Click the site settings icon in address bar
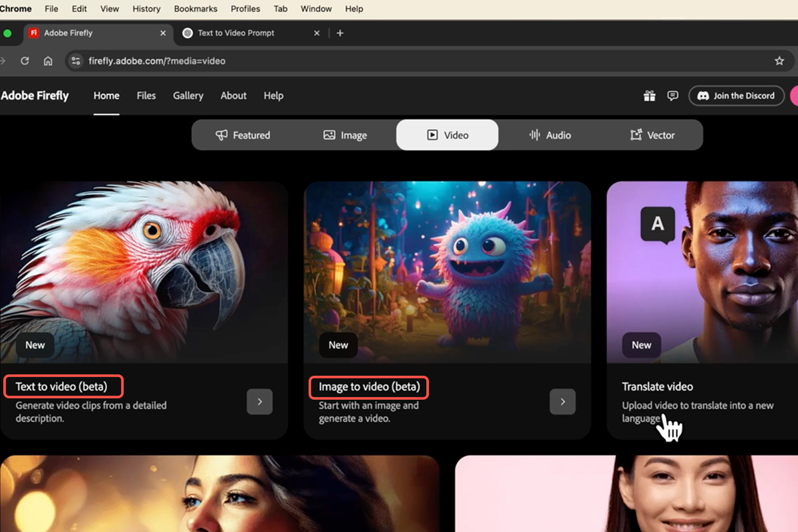This screenshot has height=532, width=798. click(x=76, y=61)
